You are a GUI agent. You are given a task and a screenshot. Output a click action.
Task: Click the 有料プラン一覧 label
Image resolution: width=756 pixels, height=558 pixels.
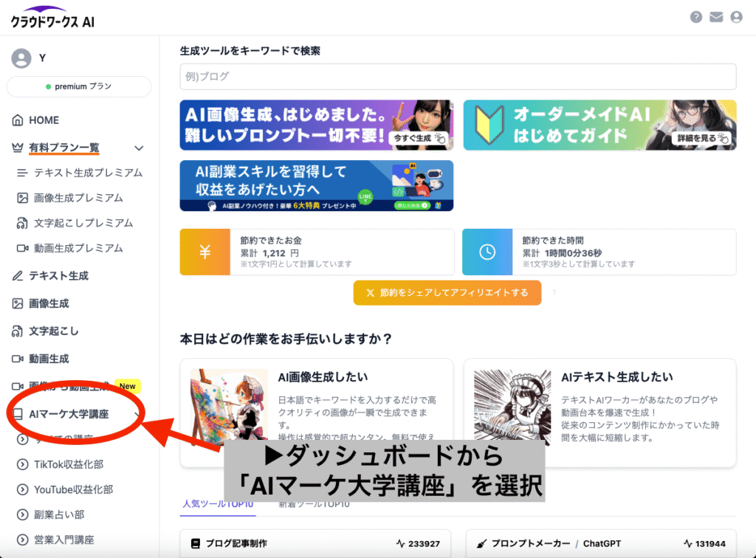click(63, 148)
